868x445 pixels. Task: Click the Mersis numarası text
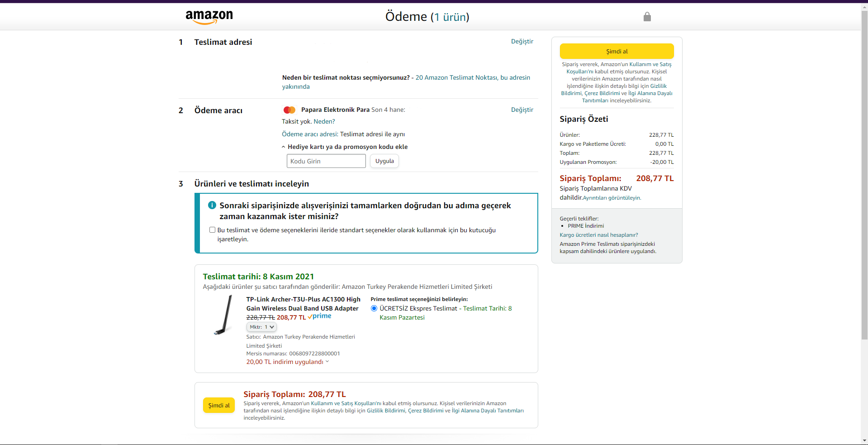293,354
